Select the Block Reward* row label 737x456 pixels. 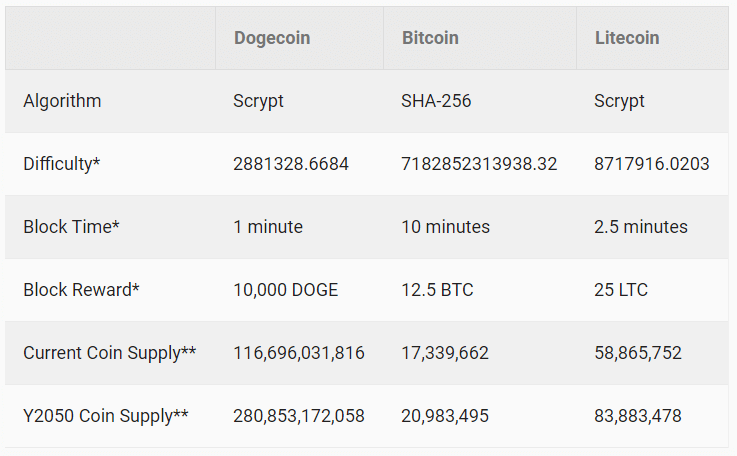[x=81, y=290]
